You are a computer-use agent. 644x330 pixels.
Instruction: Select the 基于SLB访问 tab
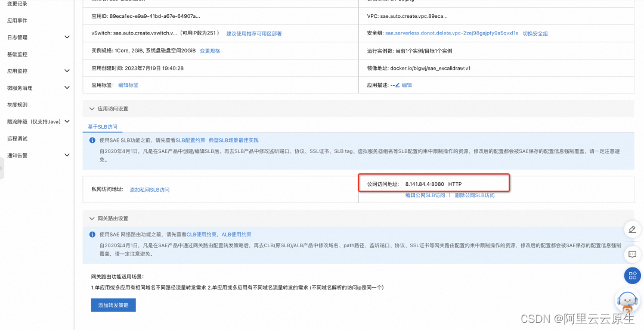[x=103, y=127]
